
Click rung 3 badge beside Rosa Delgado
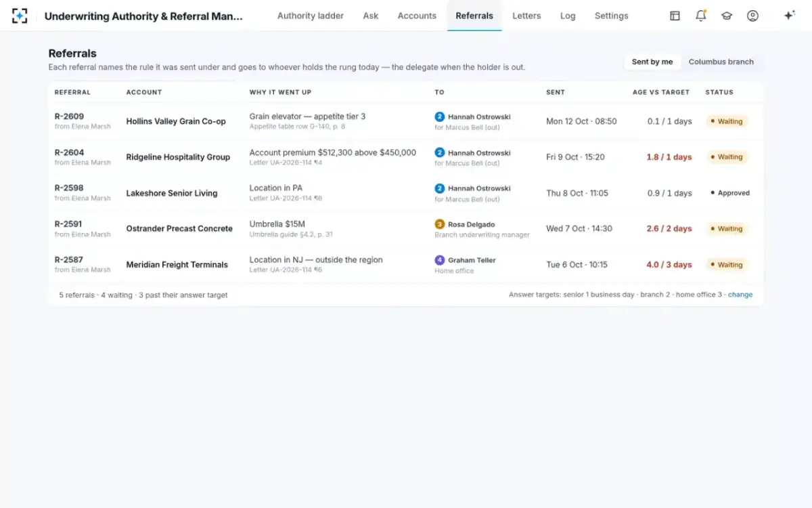(x=439, y=224)
